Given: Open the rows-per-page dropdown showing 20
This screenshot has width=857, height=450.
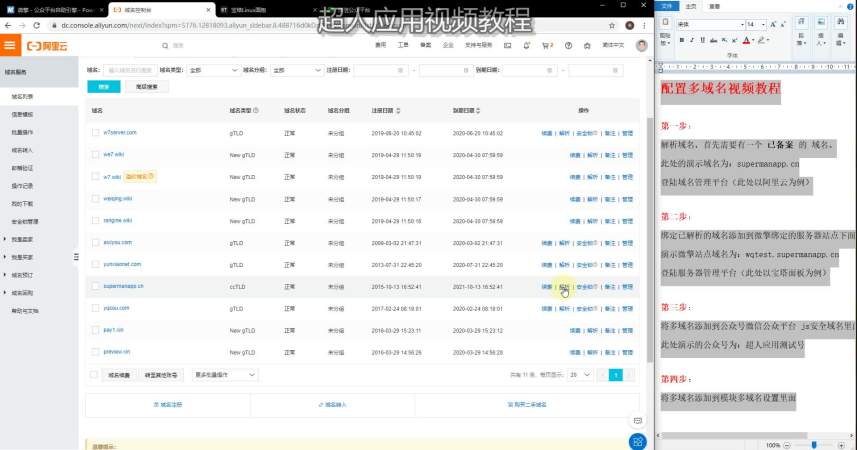Looking at the screenshot, I should point(580,375).
